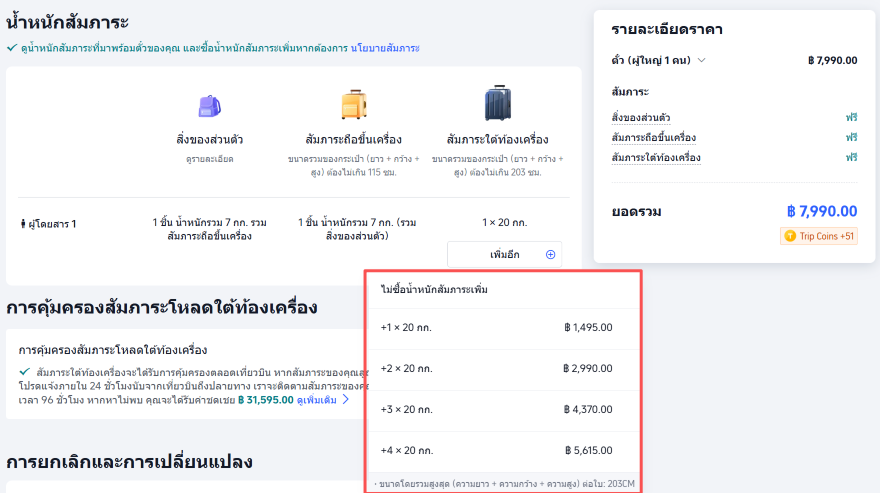Click the สัมภาระถือขึ้นเครื่อง column heading
Image resolution: width=880 pixels, height=493 pixels.
pos(354,139)
